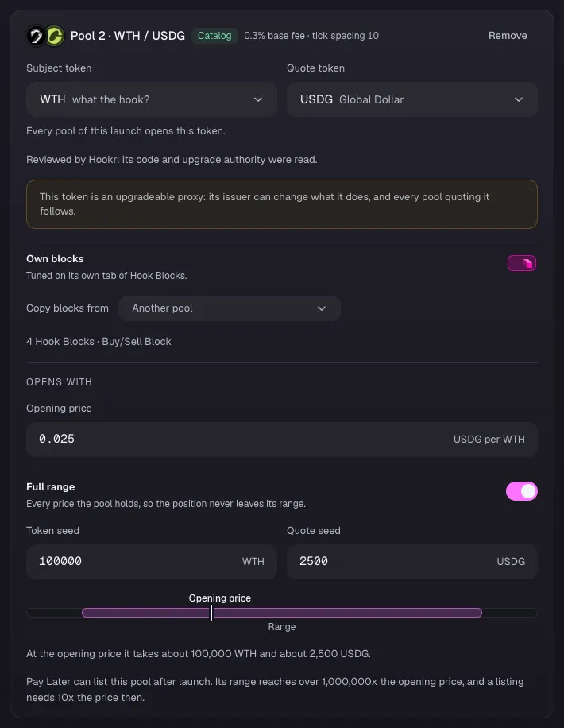Viewport: 564px width, 728px height.
Task: Click the Catalog badge
Action: point(214,36)
